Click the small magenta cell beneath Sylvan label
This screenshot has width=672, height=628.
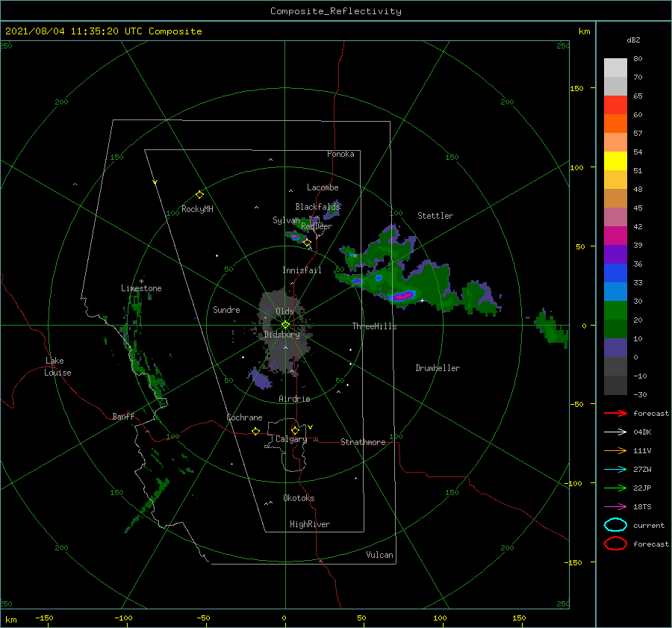pyautogui.click(x=294, y=236)
